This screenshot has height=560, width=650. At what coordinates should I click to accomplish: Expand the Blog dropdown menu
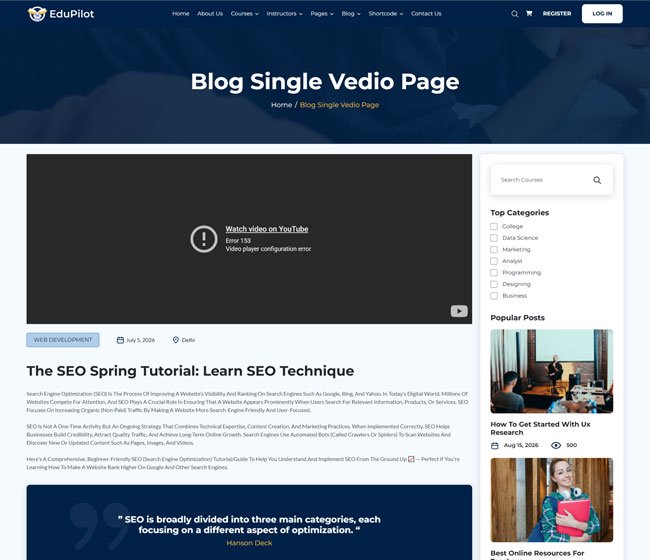[351, 14]
